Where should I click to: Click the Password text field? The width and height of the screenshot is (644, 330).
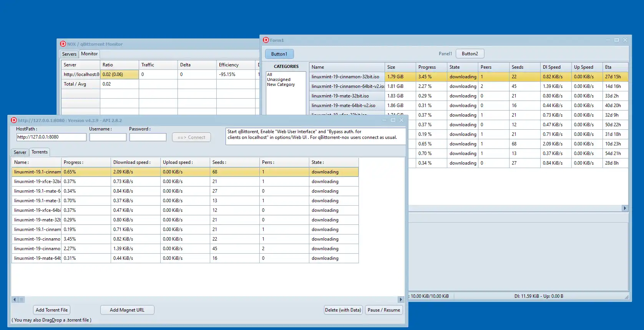coord(148,137)
